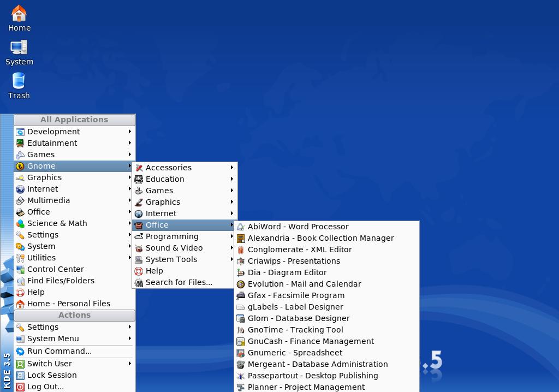Expand the Utilities submenu arrow
Image resolution: width=559 pixels, height=392 pixels.
click(x=130, y=258)
